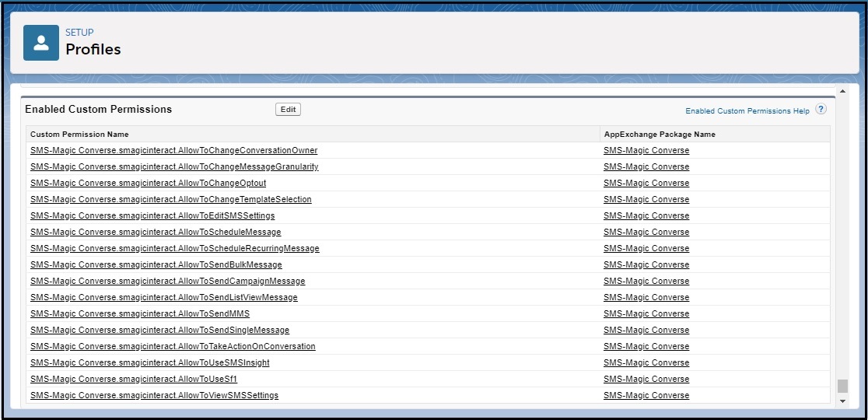Open SMS-Magic Converse package in AllowToChangeConversationOwner row
This screenshot has height=420, width=868.
tap(646, 151)
